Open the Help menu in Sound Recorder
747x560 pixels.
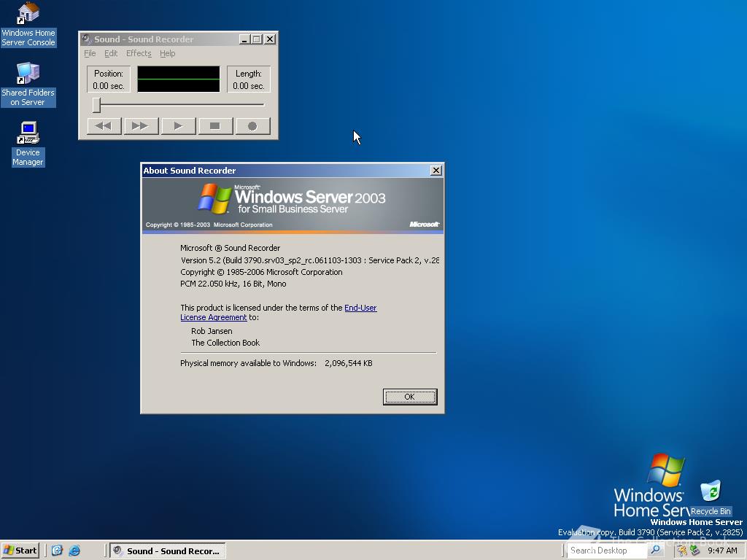[167, 53]
